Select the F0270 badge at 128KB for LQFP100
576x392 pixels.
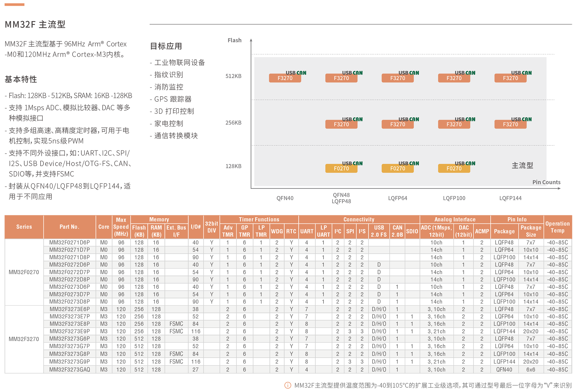click(454, 168)
